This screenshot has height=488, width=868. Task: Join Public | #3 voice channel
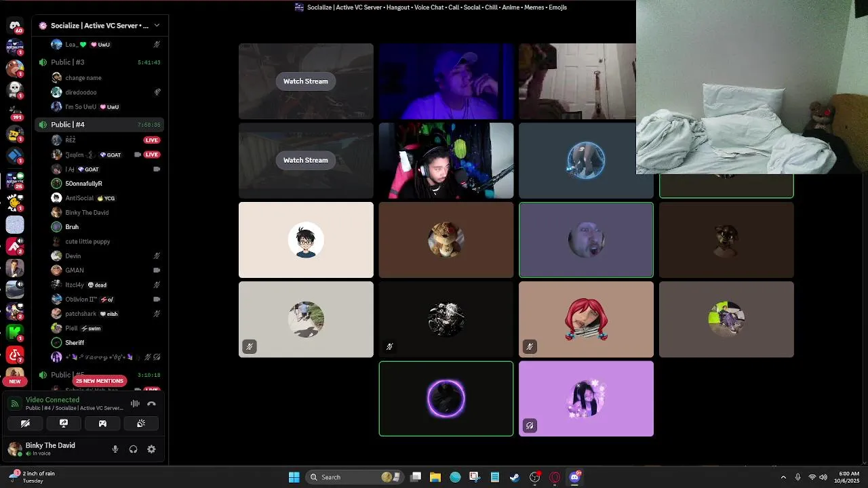coord(99,62)
